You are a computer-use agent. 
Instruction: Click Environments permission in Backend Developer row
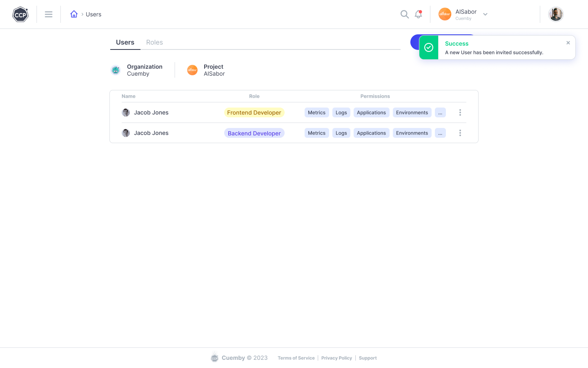[x=412, y=133]
